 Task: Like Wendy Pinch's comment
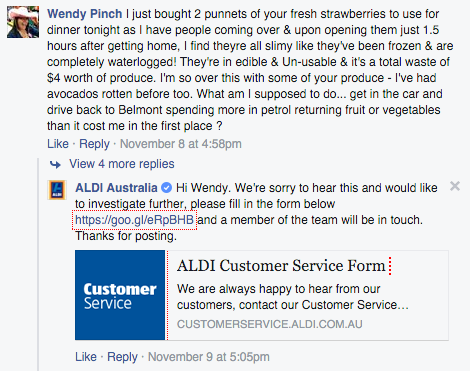pos(58,144)
